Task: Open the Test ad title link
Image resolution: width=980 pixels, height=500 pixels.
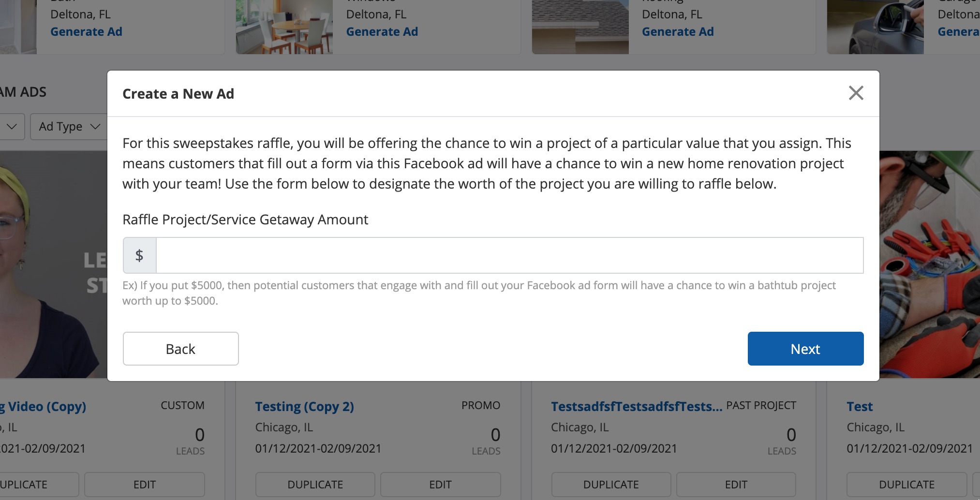Action: pyautogui.click(x=860, y=407)
